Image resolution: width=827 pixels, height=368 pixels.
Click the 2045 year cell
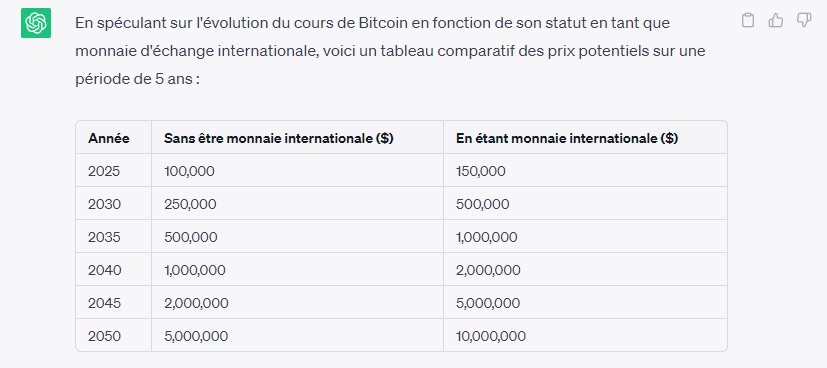[x=104, y=303]
